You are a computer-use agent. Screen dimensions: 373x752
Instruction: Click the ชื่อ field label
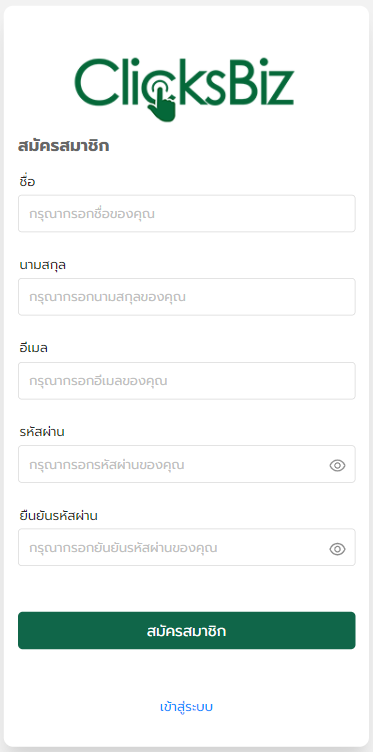pyautogui.click(x=27, y=181)
